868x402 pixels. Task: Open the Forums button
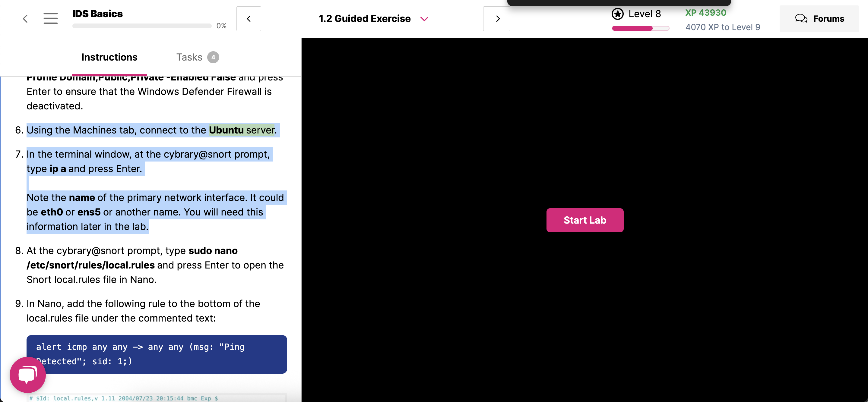pyautogui.click(x=819, y=18)
